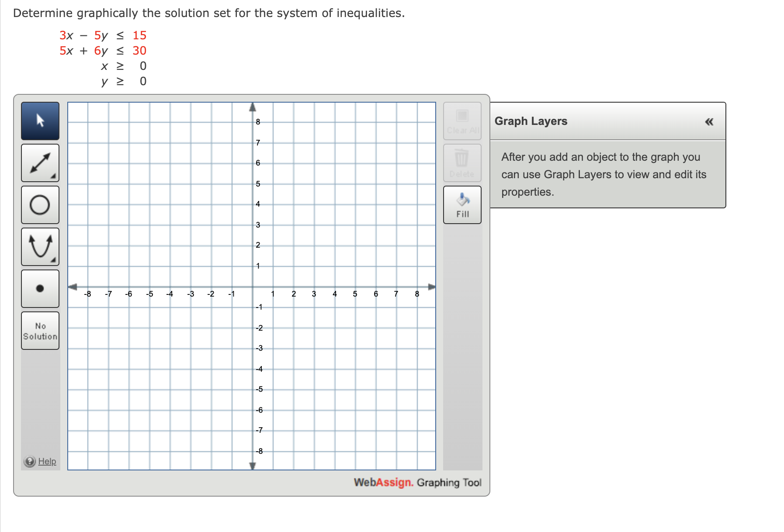Image resolution: width=784 pixels, height=532 pixels.
Task: Select the pointer selection tool
Action: pos(39,121)
